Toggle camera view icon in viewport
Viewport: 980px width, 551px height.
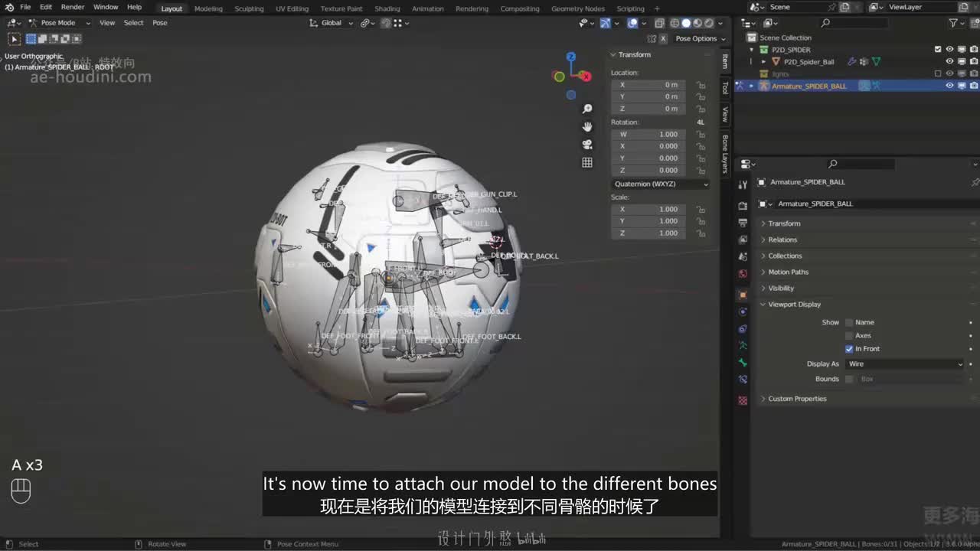[x=587, y=145]
